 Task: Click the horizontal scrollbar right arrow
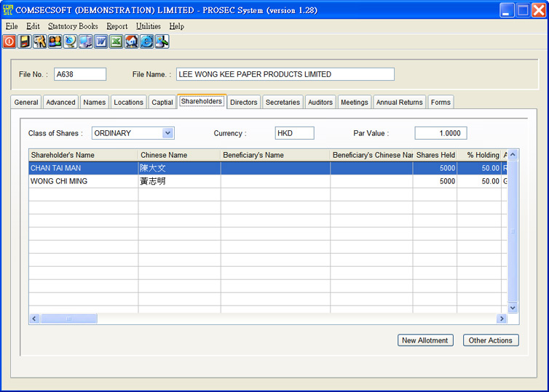click(x=502, y=319)
